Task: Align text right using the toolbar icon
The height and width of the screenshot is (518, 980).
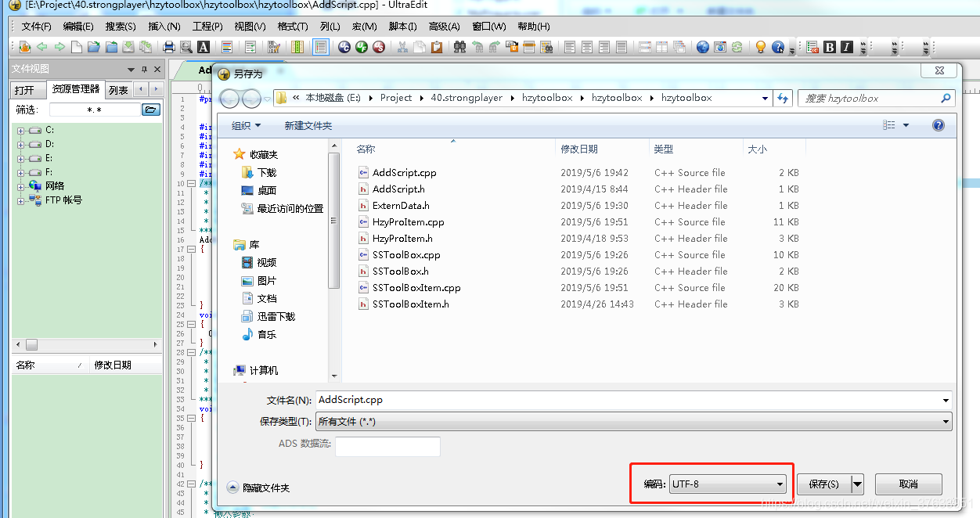Action: pyautogui.click(x=604, y=47)
